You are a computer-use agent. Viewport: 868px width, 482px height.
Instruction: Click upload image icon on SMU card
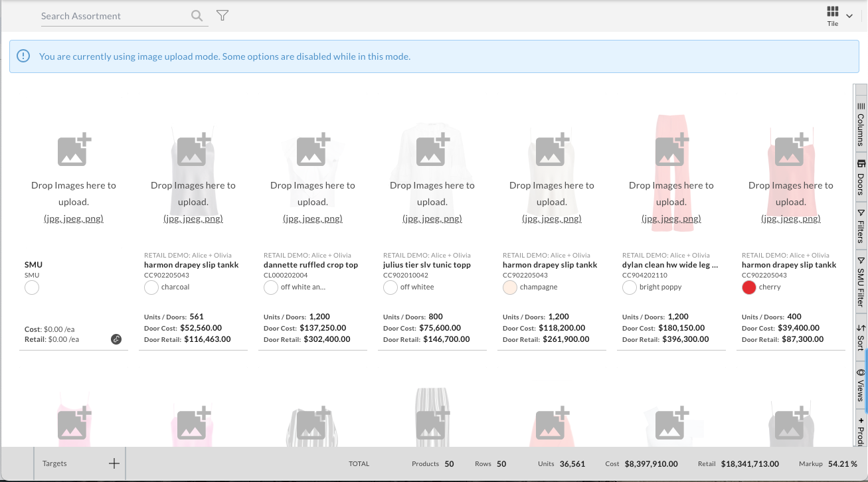(x=74, y=149)
